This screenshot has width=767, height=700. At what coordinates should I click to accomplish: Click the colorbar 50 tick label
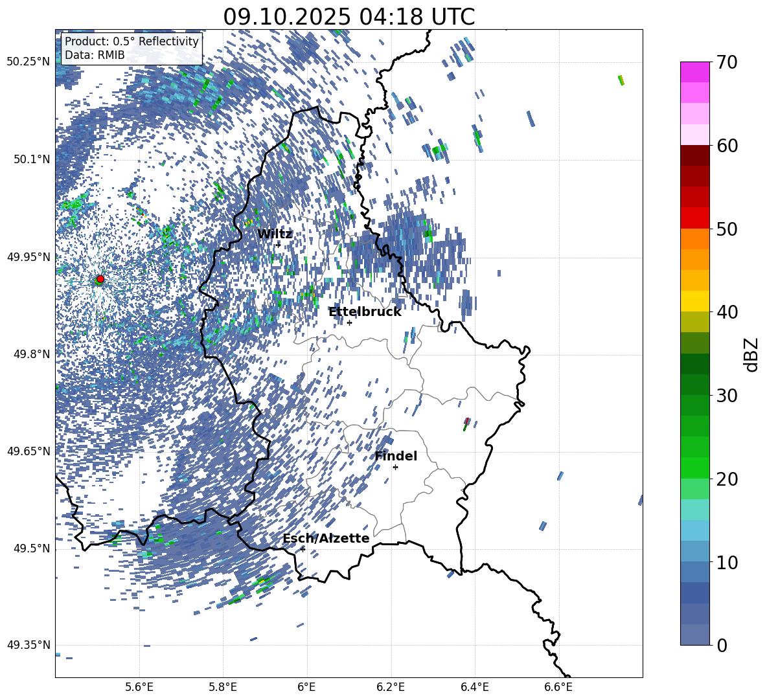[x=727, y=229]
